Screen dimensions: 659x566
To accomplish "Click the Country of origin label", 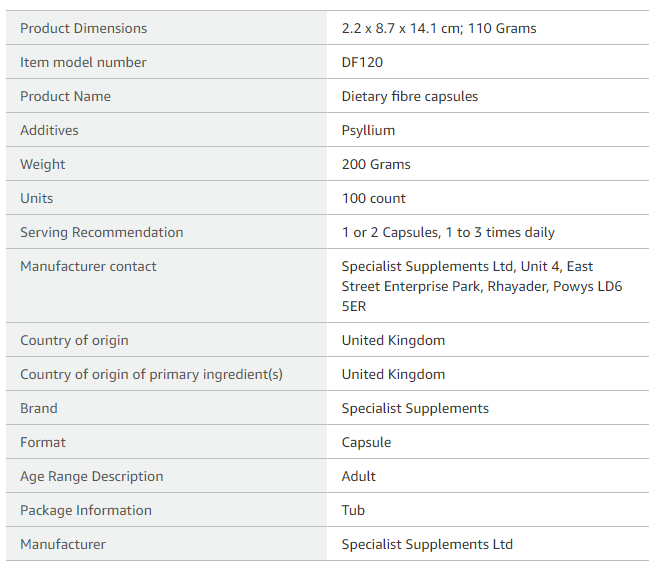I will pyautogui.click(x=74, y=340).
